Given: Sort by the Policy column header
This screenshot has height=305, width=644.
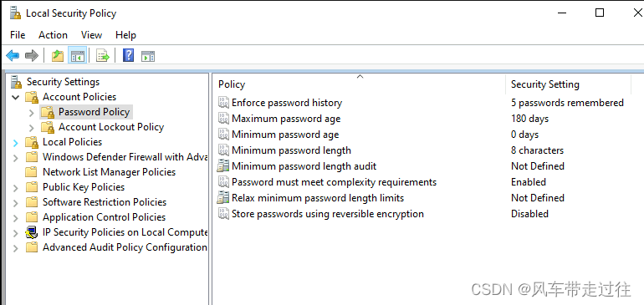Looking at the screenshot, I should click(x=360, y=84).
